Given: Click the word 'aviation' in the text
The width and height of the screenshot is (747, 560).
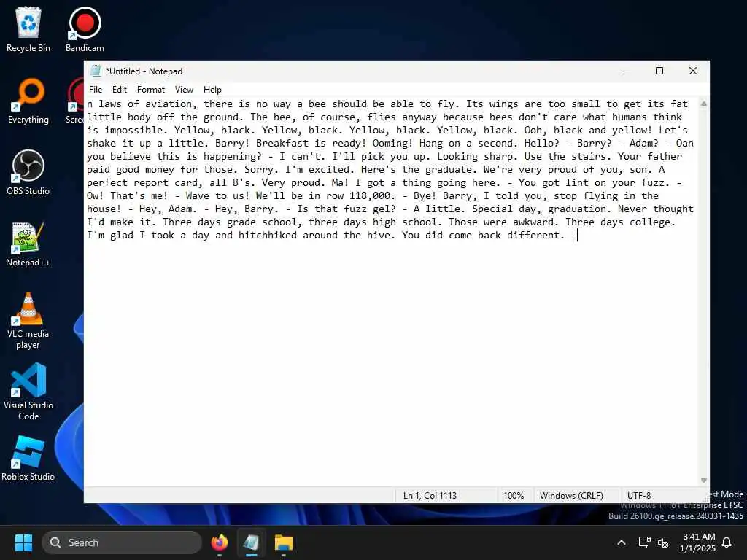Looking at the screenshot, I should [x=169, y=104].
